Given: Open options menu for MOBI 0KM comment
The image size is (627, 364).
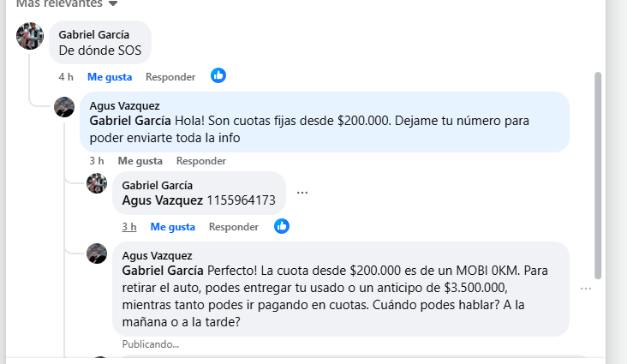Looking at the screenshot, I should click(x=586, y=289).
